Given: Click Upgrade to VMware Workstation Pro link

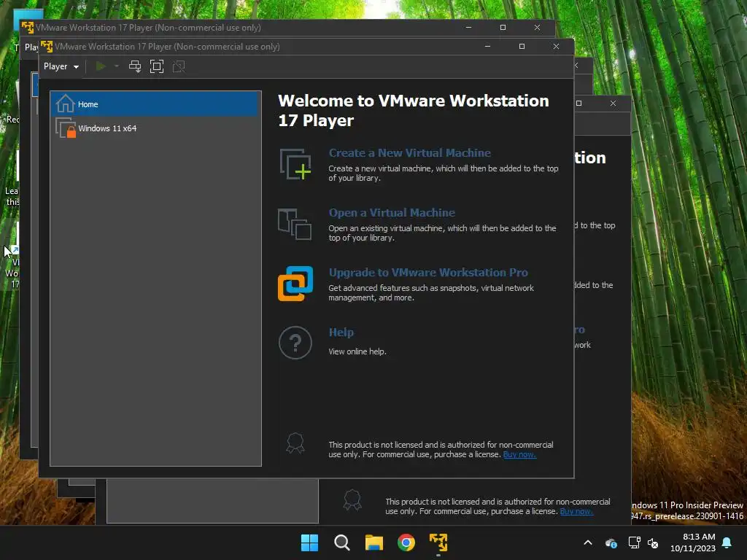Looking at the screenshot, I should point(428,273).
